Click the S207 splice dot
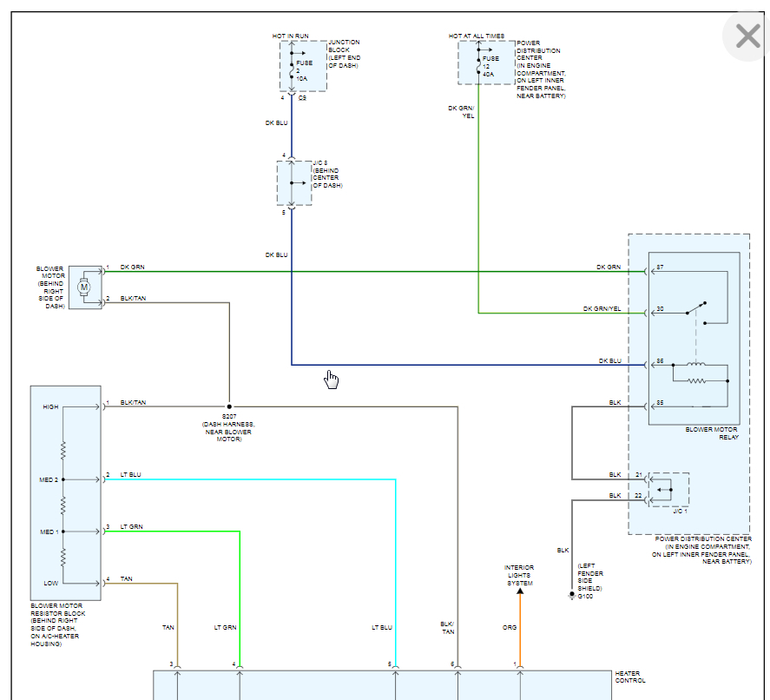 pyautogui.click(x=229, y=406)
